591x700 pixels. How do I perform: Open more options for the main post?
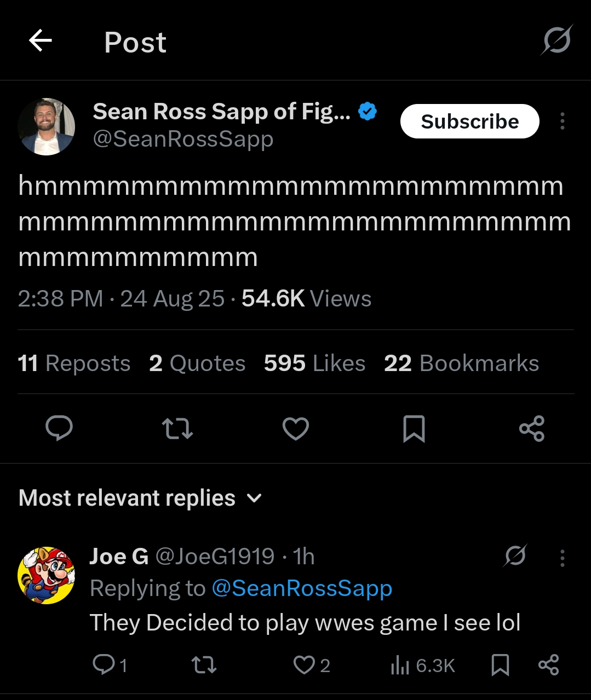[563, 121]
